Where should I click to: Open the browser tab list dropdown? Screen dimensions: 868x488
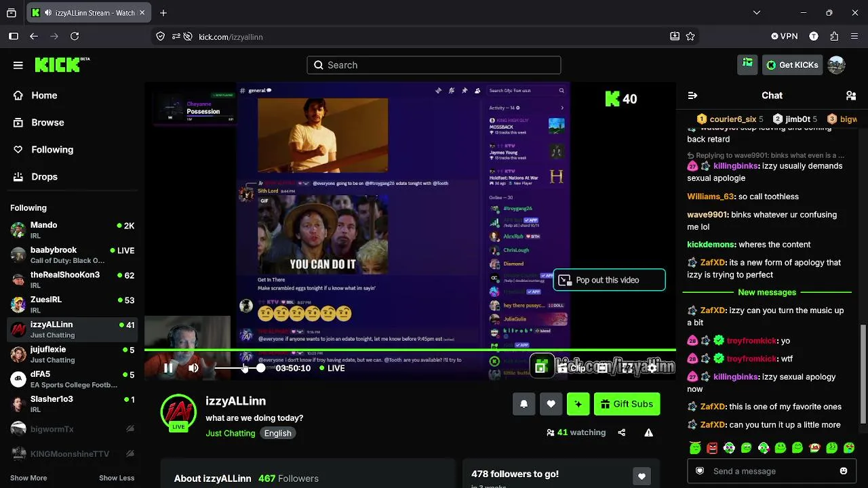coord(757,13)
